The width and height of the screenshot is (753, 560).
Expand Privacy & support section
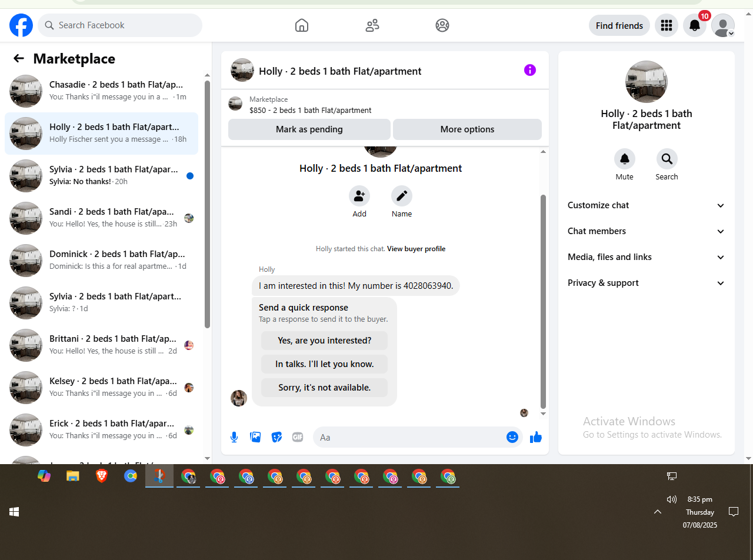click(x=647, y=283)
